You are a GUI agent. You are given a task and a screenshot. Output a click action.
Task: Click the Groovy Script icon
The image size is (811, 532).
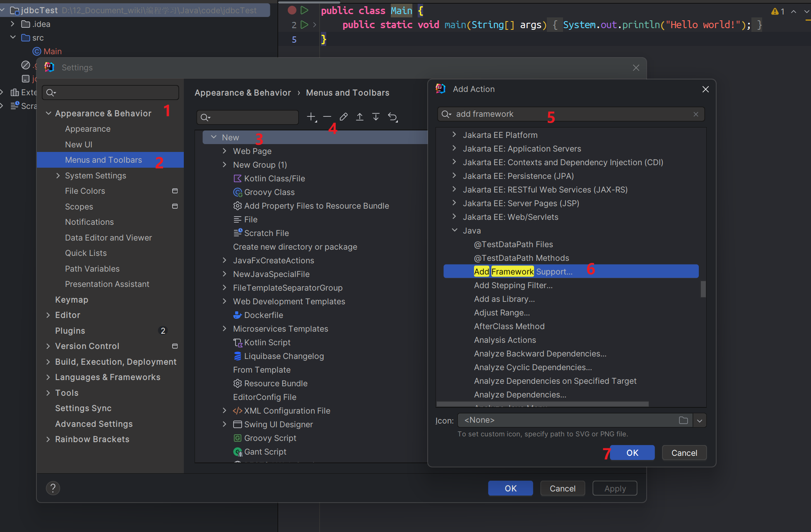click(x=238, y=438)
